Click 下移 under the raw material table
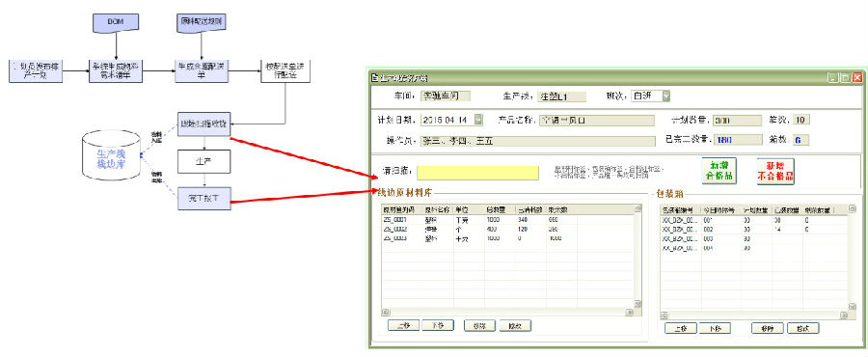 tap(438, 325)
